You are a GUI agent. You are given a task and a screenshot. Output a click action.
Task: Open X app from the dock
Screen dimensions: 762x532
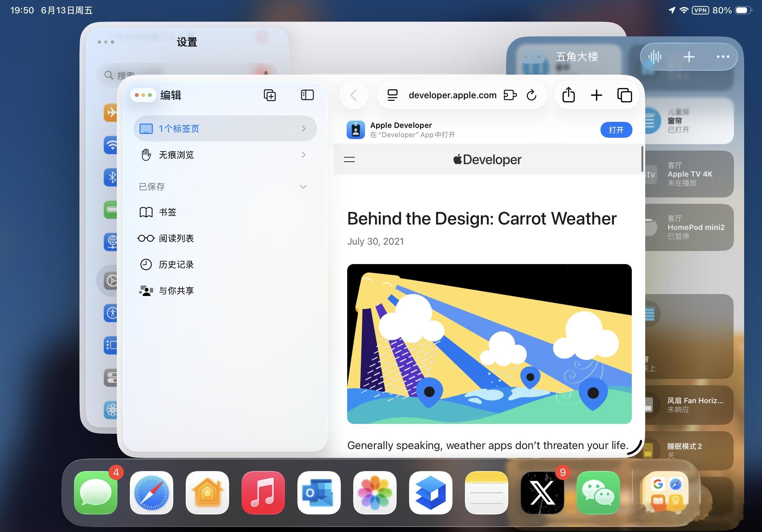coord(542,492)
